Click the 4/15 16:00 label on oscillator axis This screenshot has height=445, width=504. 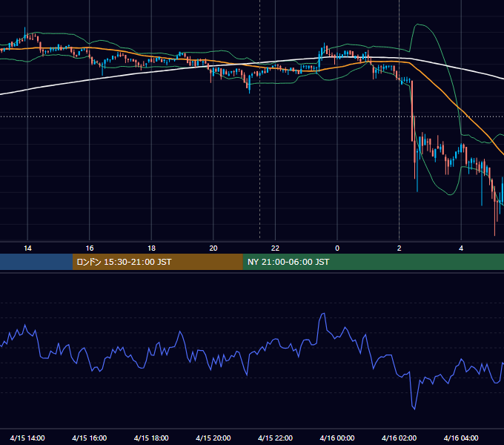pyautogui.click(x=90, y=438)
